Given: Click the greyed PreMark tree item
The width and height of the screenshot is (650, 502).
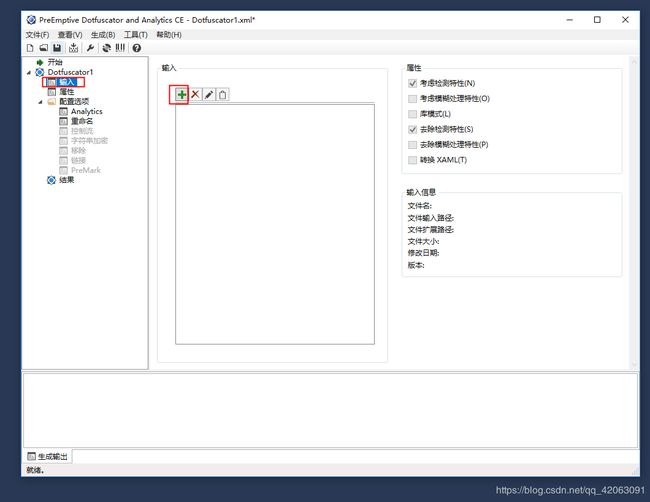Looking at the screenshot, I should point(86,170).
